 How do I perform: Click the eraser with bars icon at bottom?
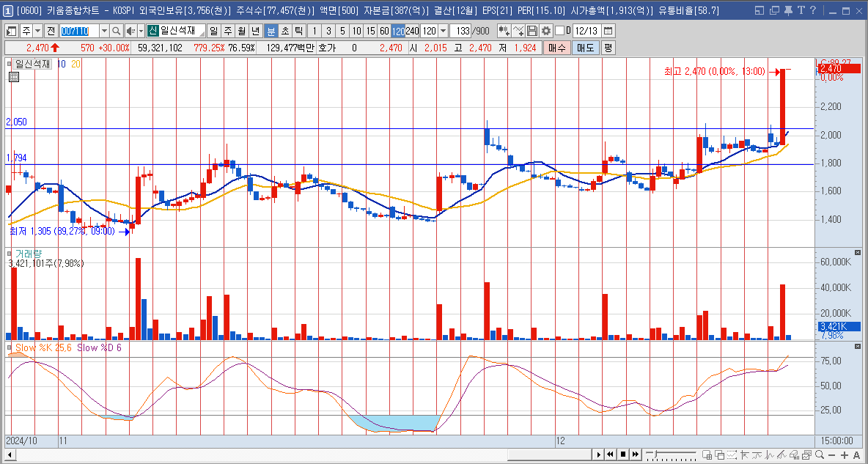point(795,454)
